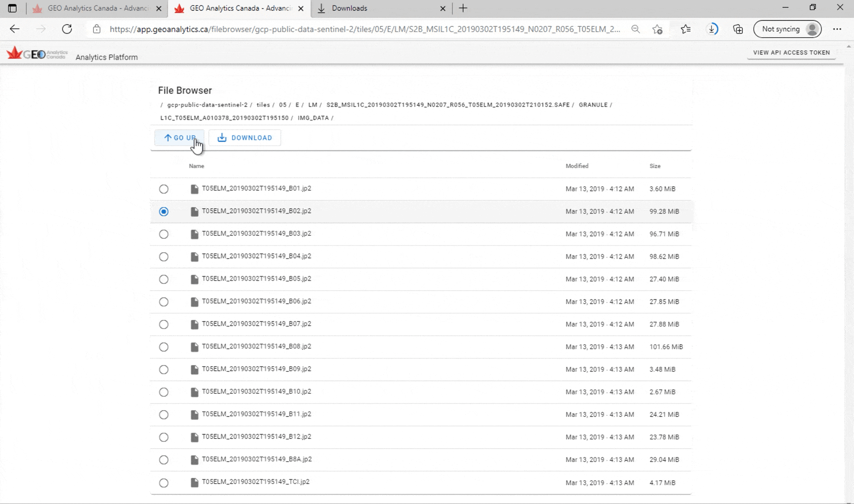Image resolution: width=854 pixels, height=504 pixels.
Task: View site information lock icon
Action: click(x=97, y=29)
